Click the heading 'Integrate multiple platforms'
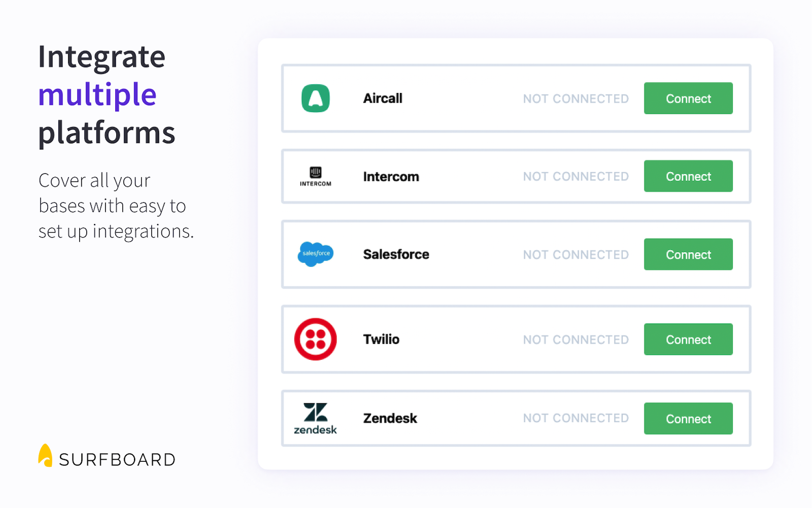 [107, 94]
